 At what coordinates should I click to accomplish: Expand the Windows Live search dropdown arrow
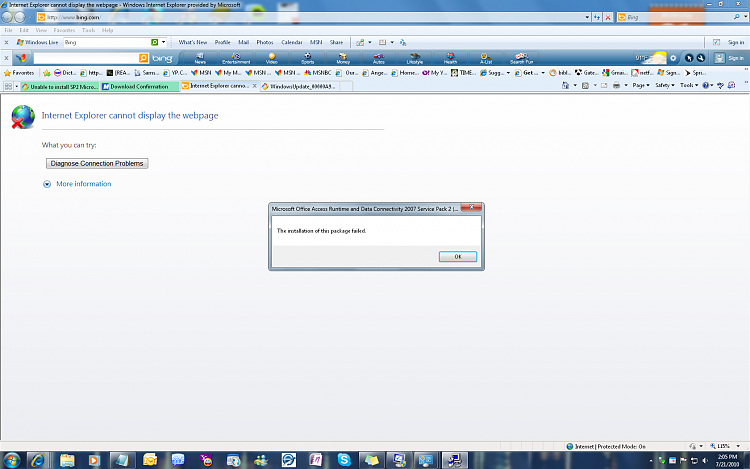[x=163, y=42]
